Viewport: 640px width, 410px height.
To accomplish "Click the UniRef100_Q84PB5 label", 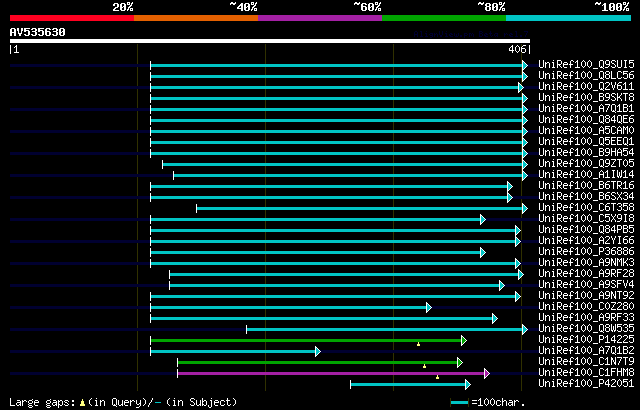I will tap(586, 230).
